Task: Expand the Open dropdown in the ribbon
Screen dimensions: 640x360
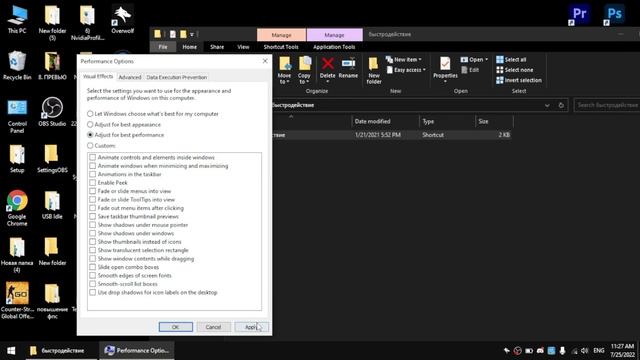Action: pyautogui.click(x=475, y=60)
